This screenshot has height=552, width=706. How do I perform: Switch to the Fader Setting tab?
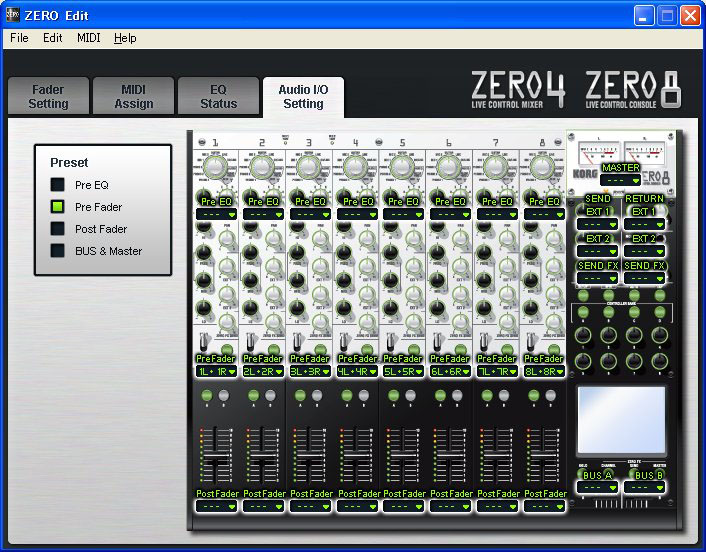(48, 96)
